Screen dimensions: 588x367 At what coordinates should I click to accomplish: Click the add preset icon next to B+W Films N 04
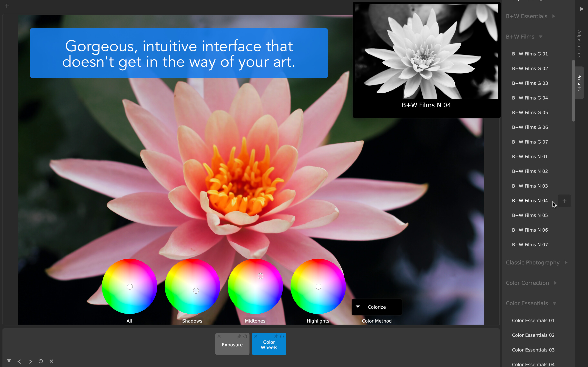[x=564, y=201]
